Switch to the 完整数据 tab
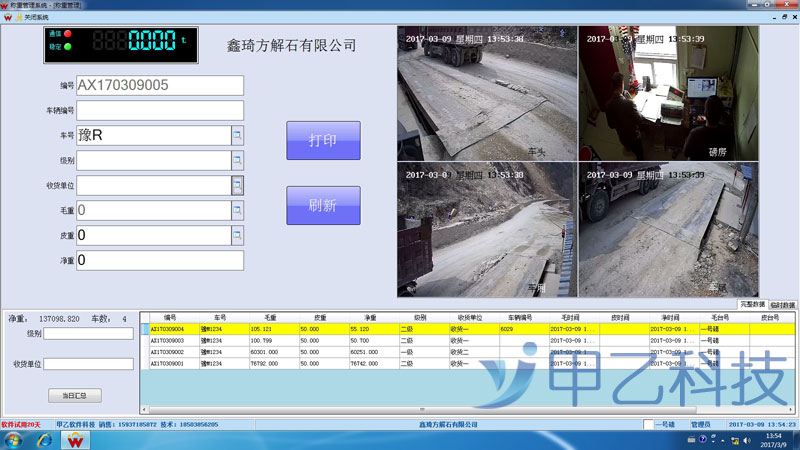 752,304
